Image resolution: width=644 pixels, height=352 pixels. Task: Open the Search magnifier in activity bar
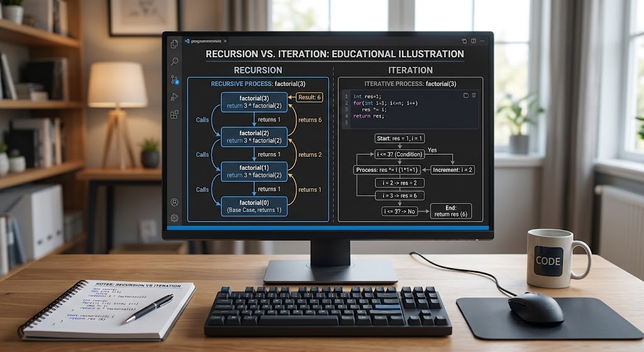tap(175, 62)
